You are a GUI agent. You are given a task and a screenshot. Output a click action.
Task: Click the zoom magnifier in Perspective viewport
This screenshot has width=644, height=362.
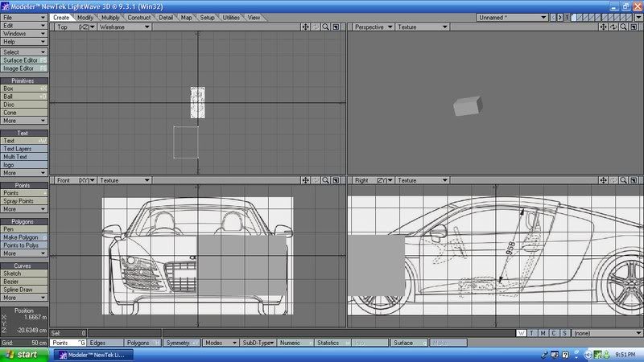(624, 27)
